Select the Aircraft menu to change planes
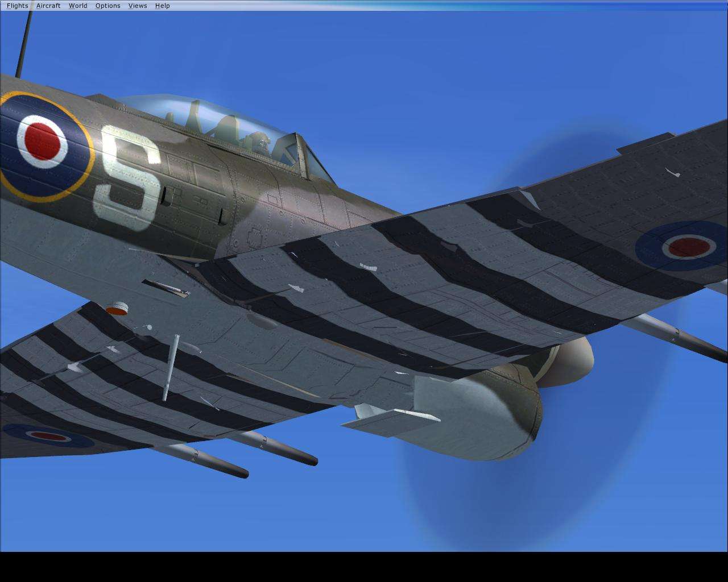This screenshot has width=728, height=582. [48, 6]
